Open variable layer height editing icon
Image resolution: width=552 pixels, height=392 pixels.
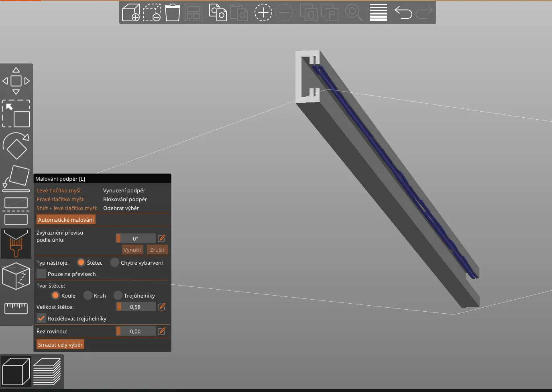coord(379,12)
